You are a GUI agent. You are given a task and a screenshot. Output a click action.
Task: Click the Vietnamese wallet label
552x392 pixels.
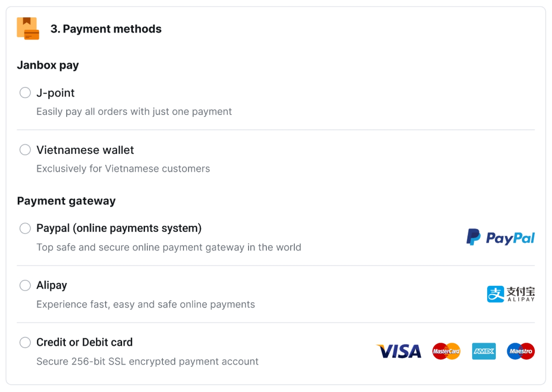pyautogui.click(x=85, y=150)
